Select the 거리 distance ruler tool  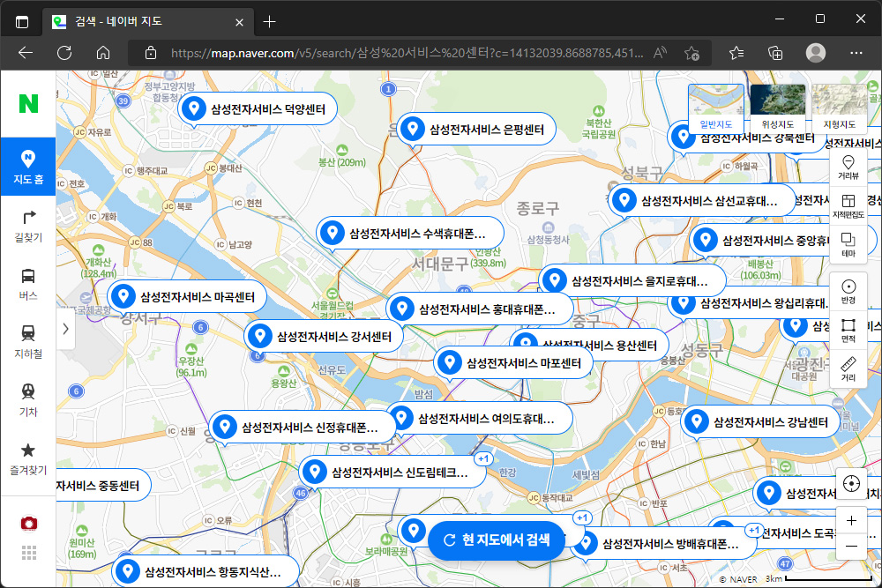[848, 368]
